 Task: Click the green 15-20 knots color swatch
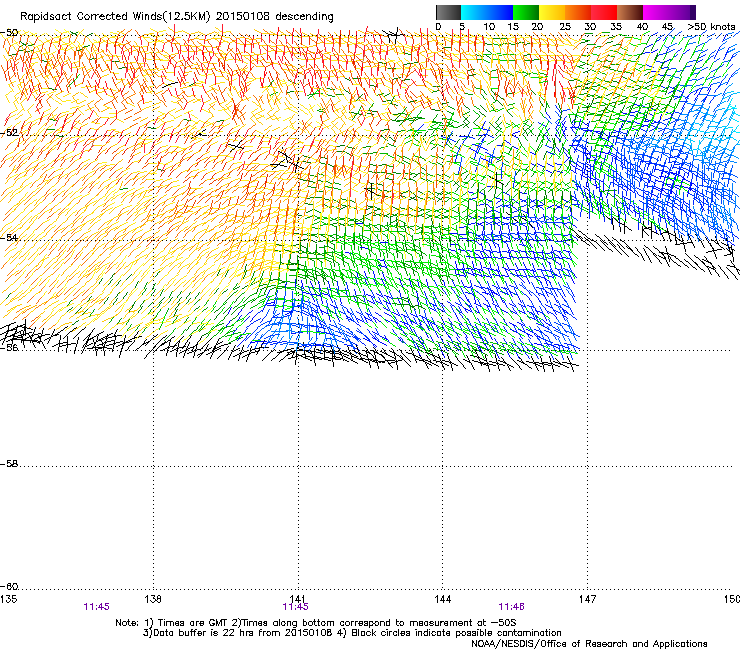click(x=526, y=12)
